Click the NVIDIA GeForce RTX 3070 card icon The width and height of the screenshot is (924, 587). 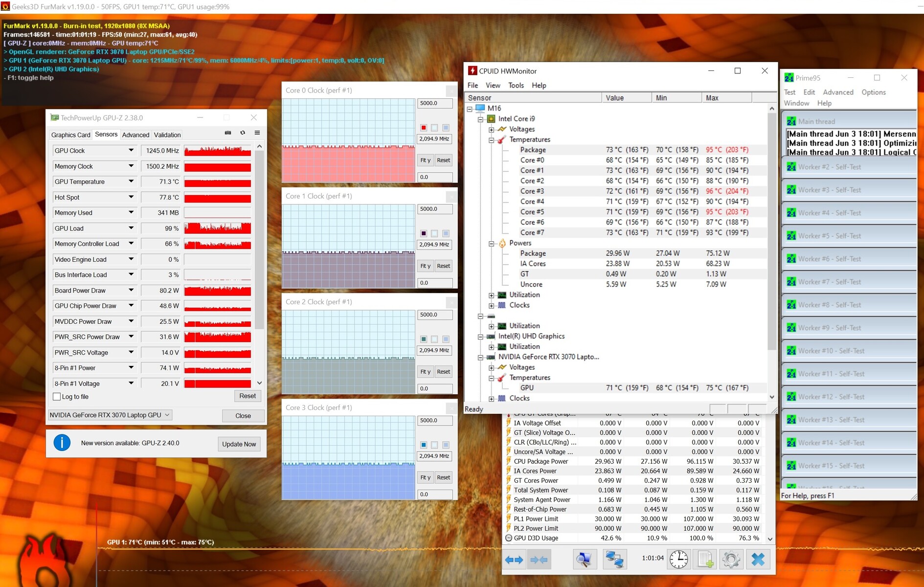[x=491, y=357]
